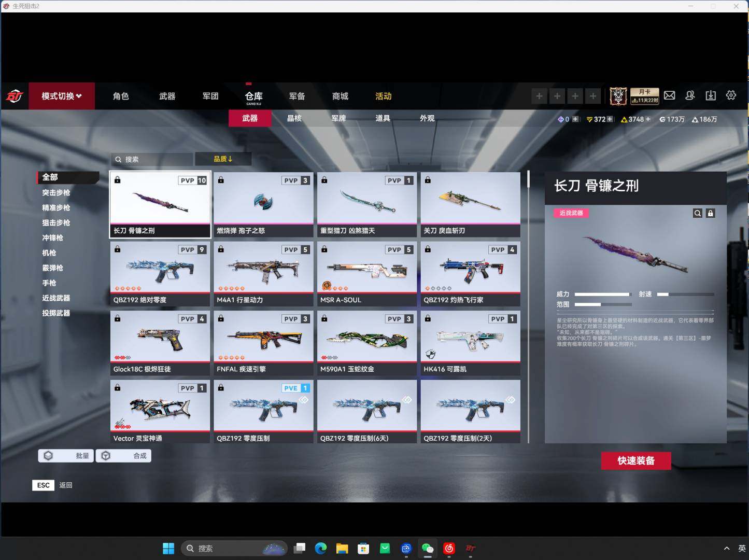
Task: Switch to the 军牌 sub-tab
Action: click(x=338, y=118)
